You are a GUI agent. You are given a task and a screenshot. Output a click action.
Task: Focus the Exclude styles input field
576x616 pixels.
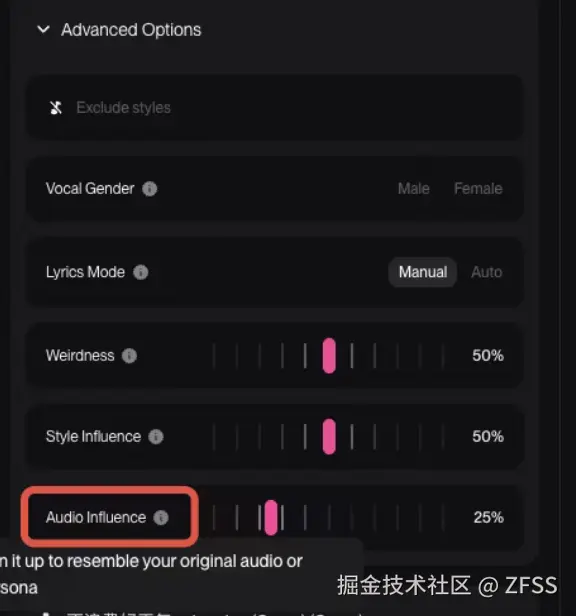coord(274,107)
